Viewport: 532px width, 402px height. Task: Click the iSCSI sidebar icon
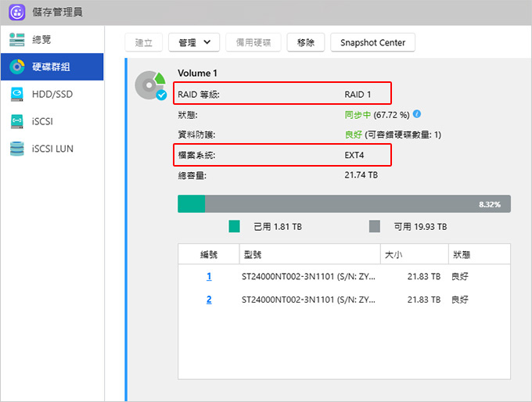click(17, 121)
